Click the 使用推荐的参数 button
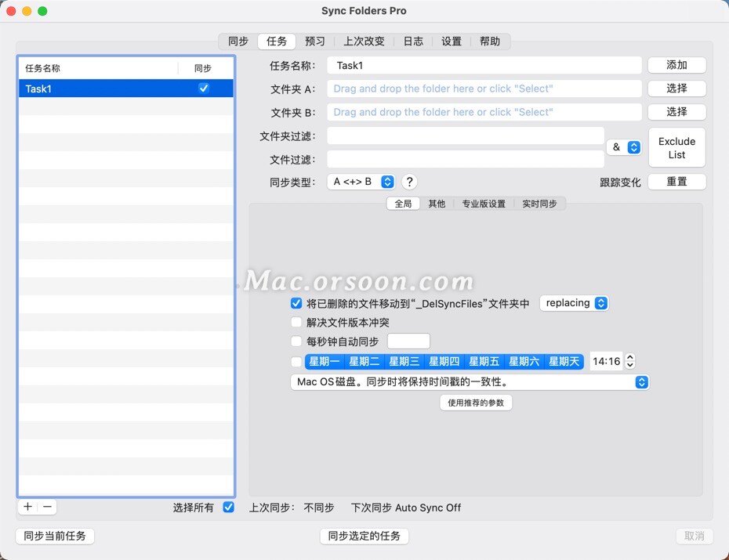This screenshot has width=729, height=560. (x=476, y=402)
